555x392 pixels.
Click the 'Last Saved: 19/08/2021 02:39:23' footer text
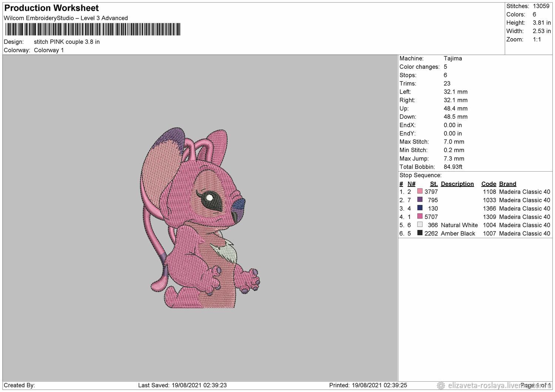coord(182,385)
